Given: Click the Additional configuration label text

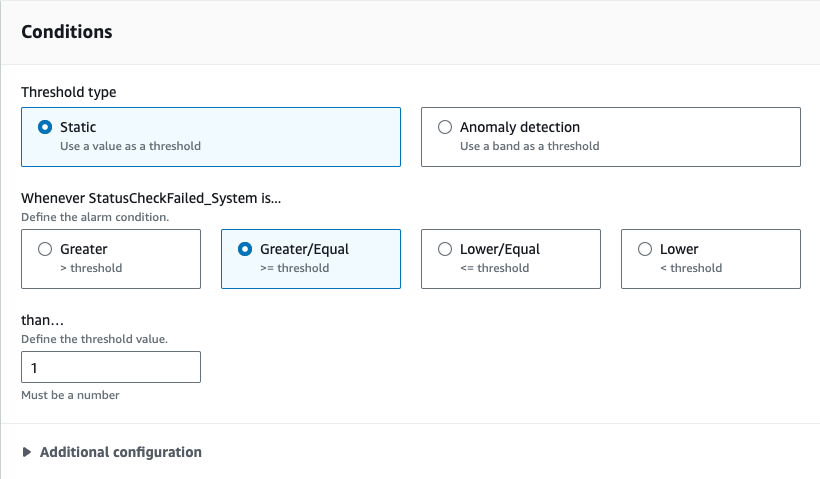Looking at the screenshot, I should point(120,452).
